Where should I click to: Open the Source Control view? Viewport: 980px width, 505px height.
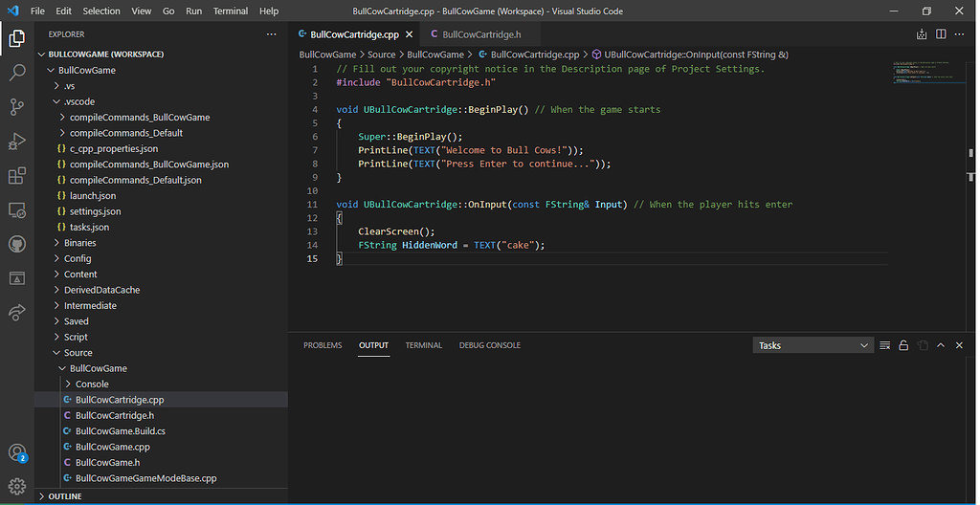click(17, 107)
